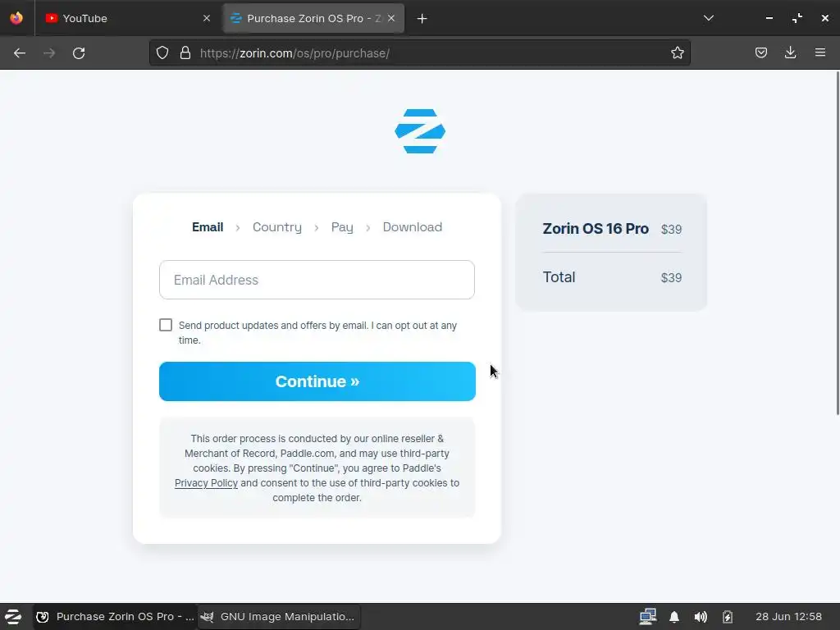840x630 pixels.
Task: Enable product updates and offers checkbox
Action: [166, 325]
